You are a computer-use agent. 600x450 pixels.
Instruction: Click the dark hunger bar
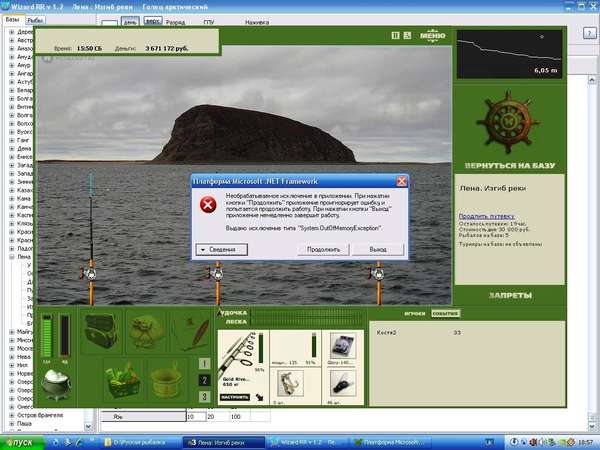[x=65, y=336]
